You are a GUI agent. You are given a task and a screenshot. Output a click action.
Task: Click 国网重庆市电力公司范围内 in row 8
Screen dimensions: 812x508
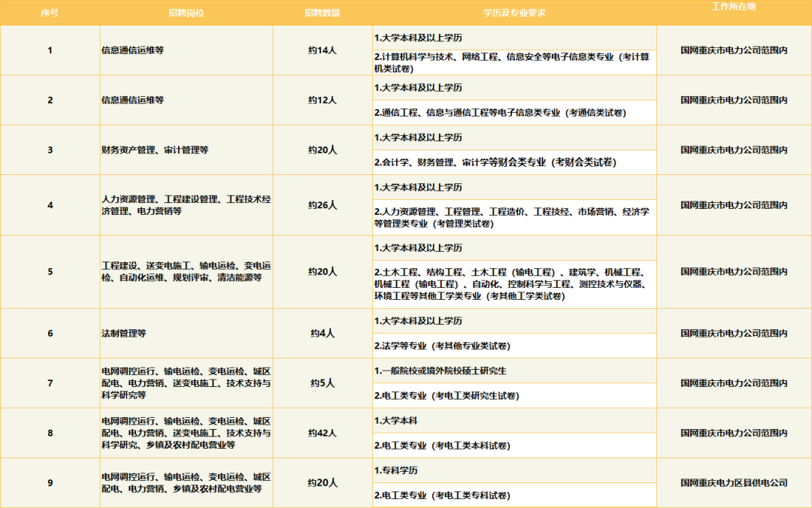click(x=734, y=432)
